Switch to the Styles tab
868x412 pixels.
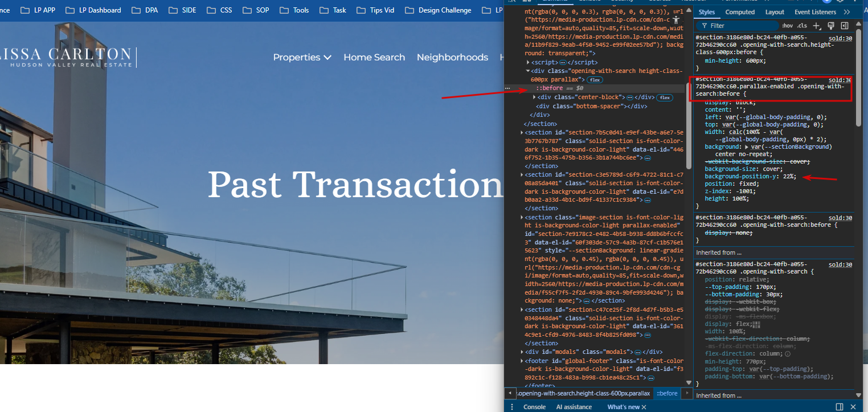tap(707, 12)
